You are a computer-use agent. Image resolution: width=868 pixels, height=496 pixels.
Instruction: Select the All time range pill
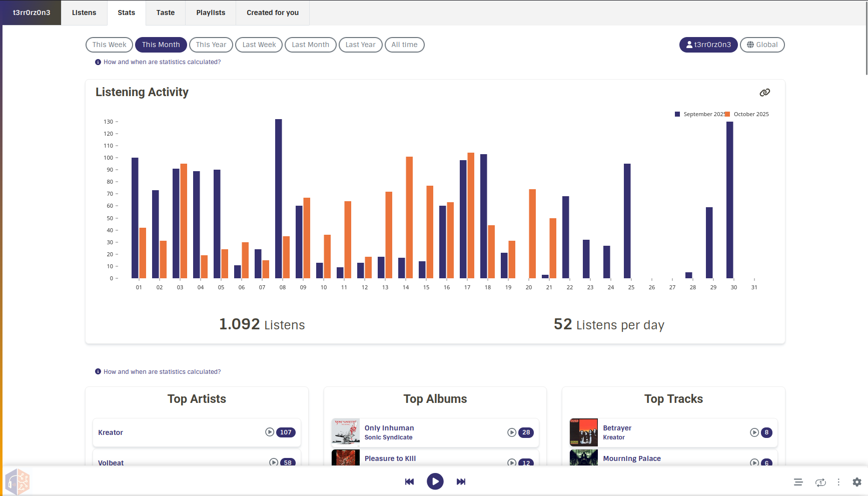(x=404, y=45)
